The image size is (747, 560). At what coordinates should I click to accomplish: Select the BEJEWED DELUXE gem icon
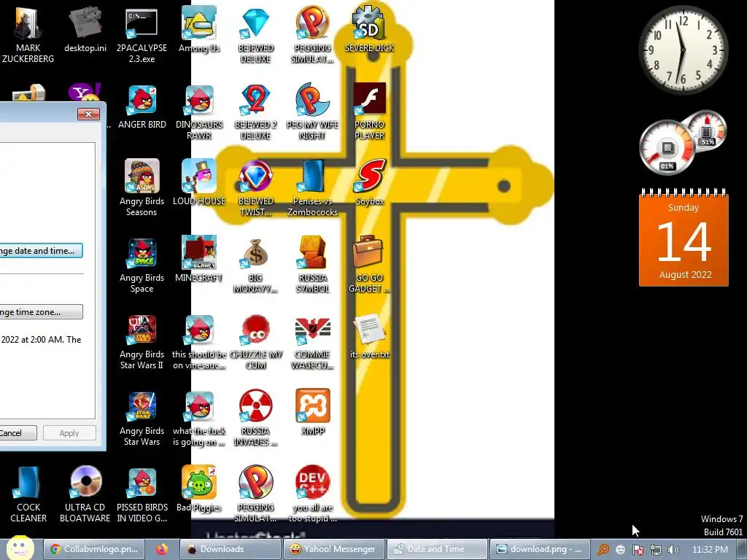pos(255,34)
